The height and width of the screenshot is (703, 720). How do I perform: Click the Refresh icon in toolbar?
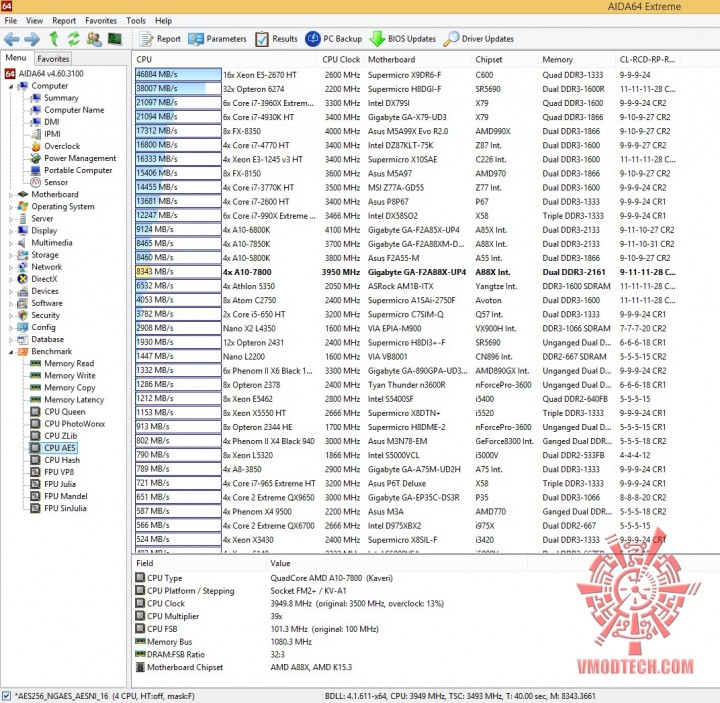(73, 39)
